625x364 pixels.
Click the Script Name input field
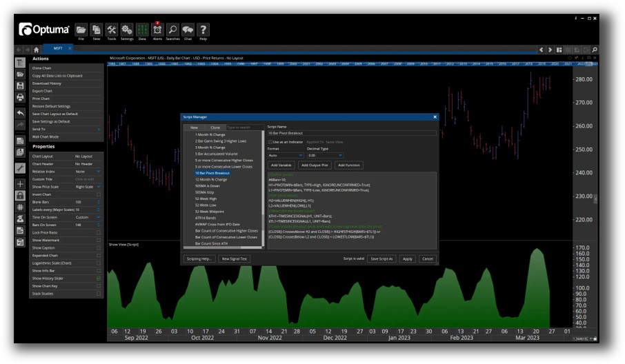(x=352, y=133)
